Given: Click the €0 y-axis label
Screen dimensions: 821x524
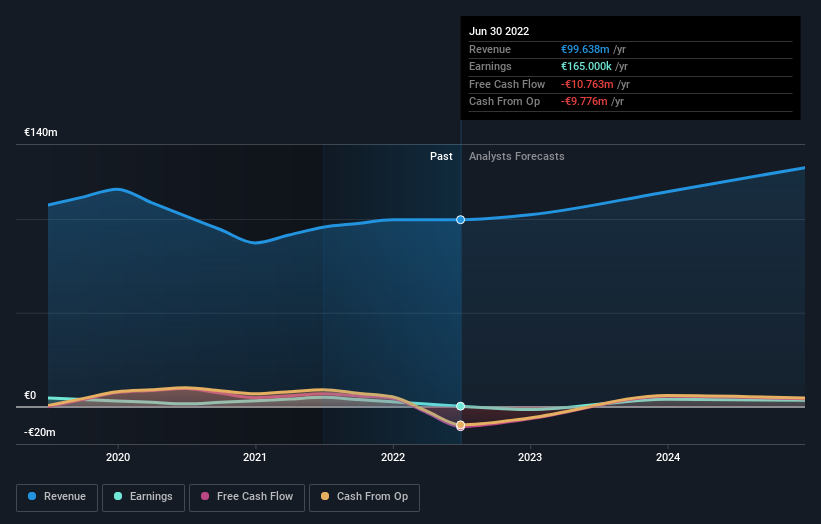Looking at the screenshot, I should point(30,396).
